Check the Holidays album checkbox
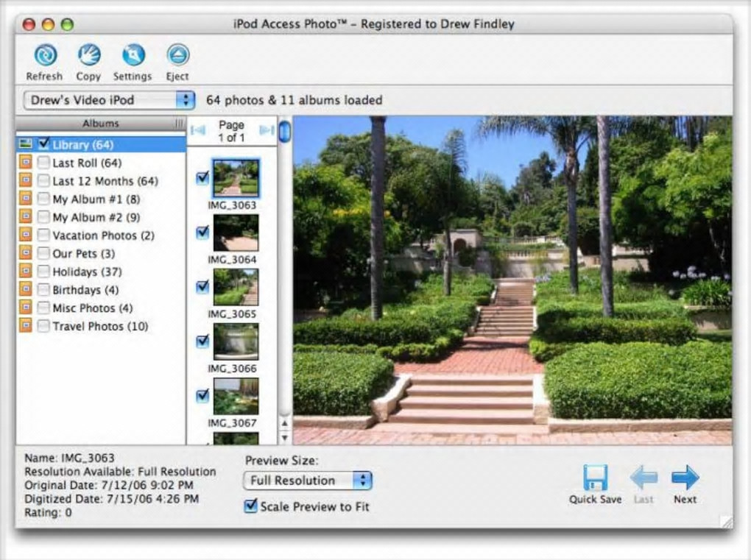 [x=43, y=272]
